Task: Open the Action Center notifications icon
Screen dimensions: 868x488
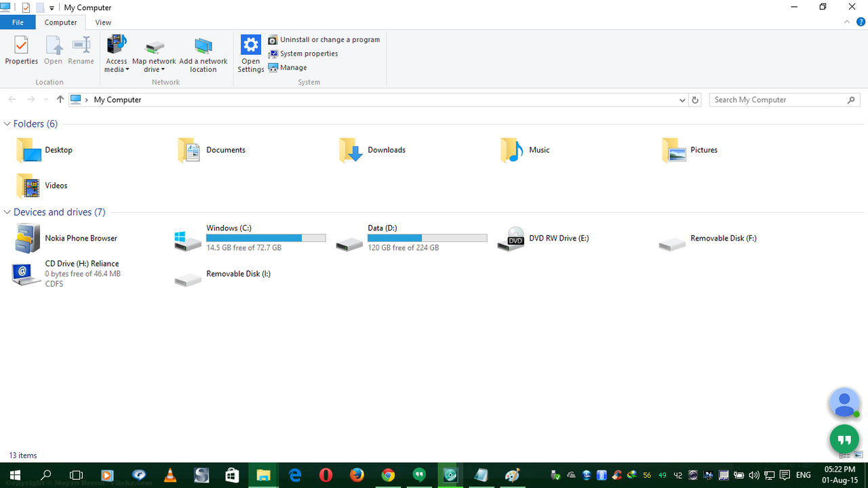Action: tap(785, 475)
